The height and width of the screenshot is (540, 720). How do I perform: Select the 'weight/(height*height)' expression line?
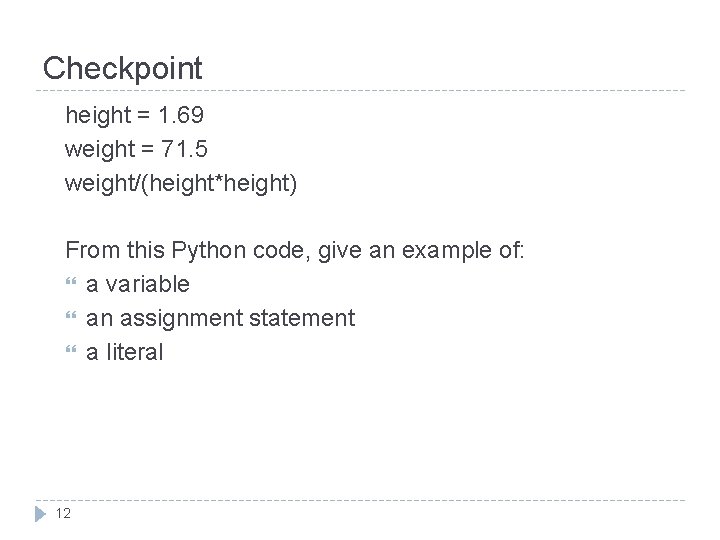click(x=181, y=184)
